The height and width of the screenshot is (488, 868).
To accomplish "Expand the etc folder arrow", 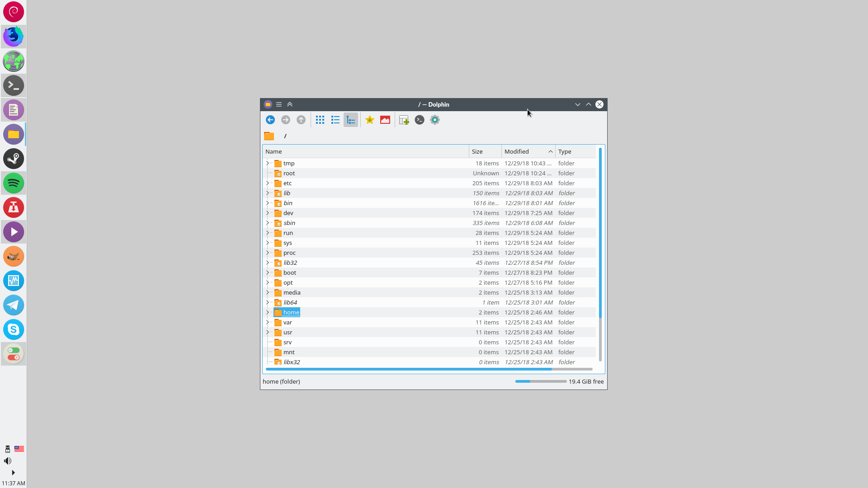I will pyautogui.click(x=268, y=183).
